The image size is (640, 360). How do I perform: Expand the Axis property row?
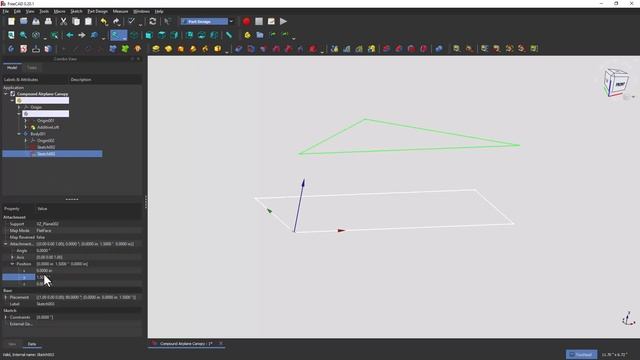(x=12, y=258)
